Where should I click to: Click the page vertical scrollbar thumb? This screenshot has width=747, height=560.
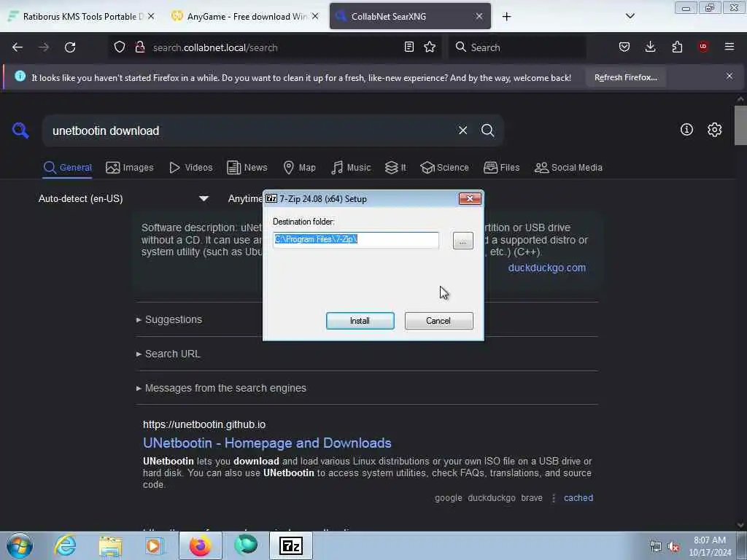pyautogui.click(x=740, y=125)
